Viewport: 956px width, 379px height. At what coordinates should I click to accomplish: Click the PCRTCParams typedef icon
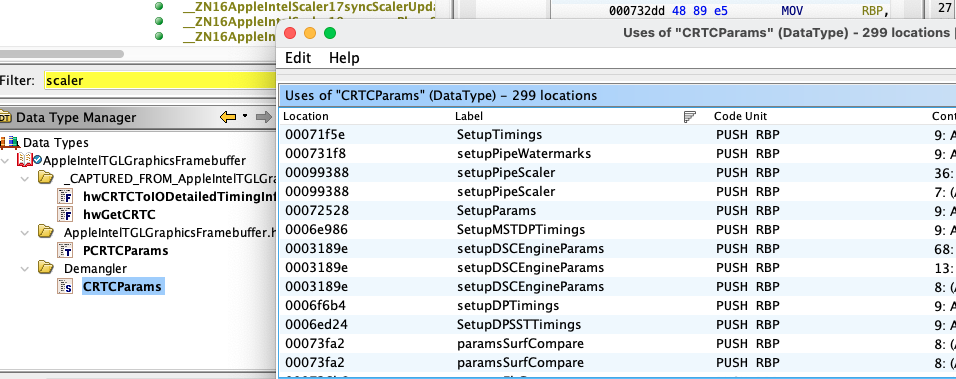point(65,250)
